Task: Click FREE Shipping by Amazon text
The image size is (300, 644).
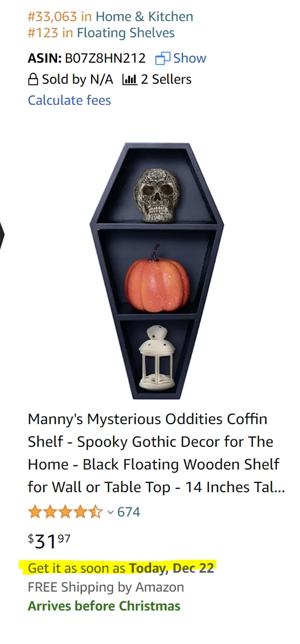Action: (x=106, y=587)
